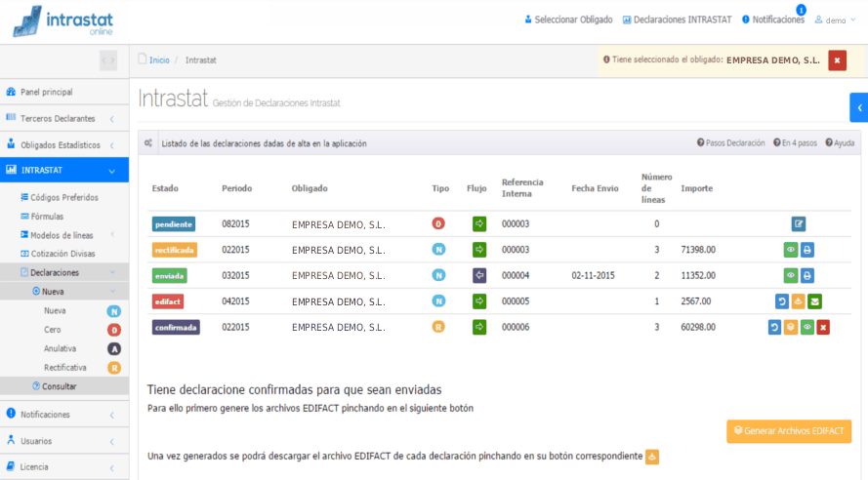
Task: Send the edifact declaration by envelope icon
Action: tap(815, 301)
